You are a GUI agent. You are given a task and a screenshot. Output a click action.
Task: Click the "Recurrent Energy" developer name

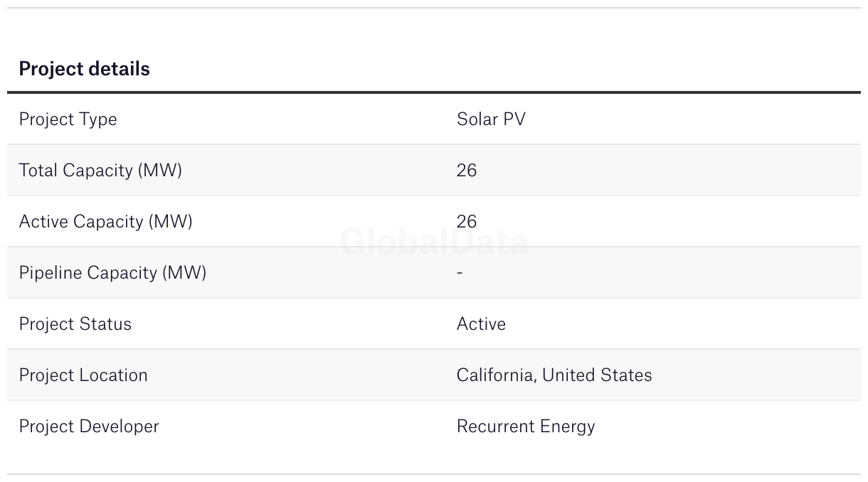pos(526,427)
